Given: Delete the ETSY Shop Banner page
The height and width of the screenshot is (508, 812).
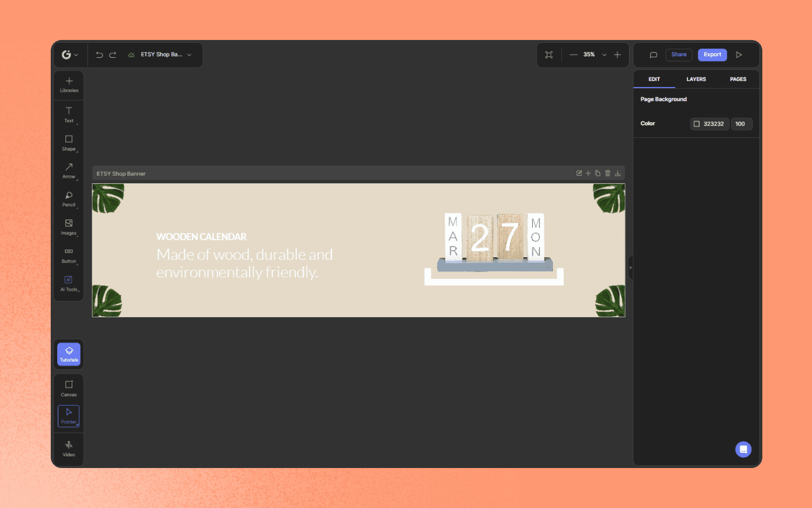Looking at the screenshot, I should click(x=608, y=173).
